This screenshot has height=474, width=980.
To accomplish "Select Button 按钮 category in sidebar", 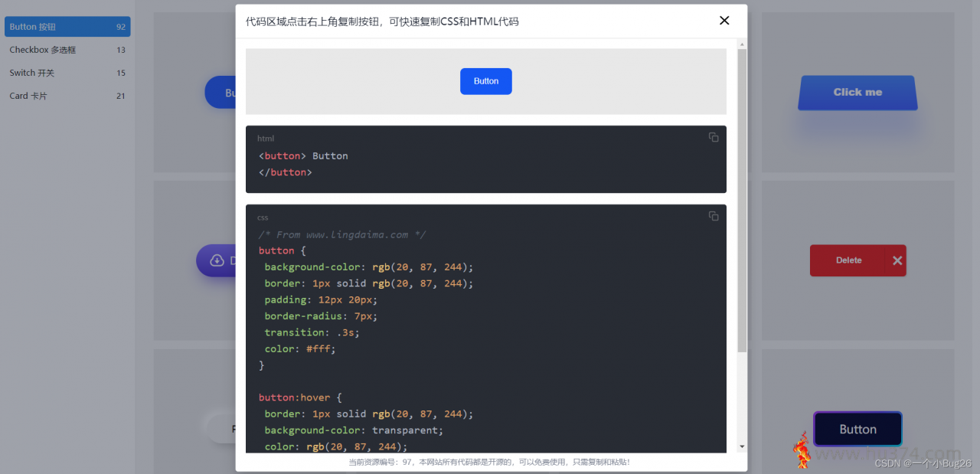I will pyautogui.click(x=67, y=27).
